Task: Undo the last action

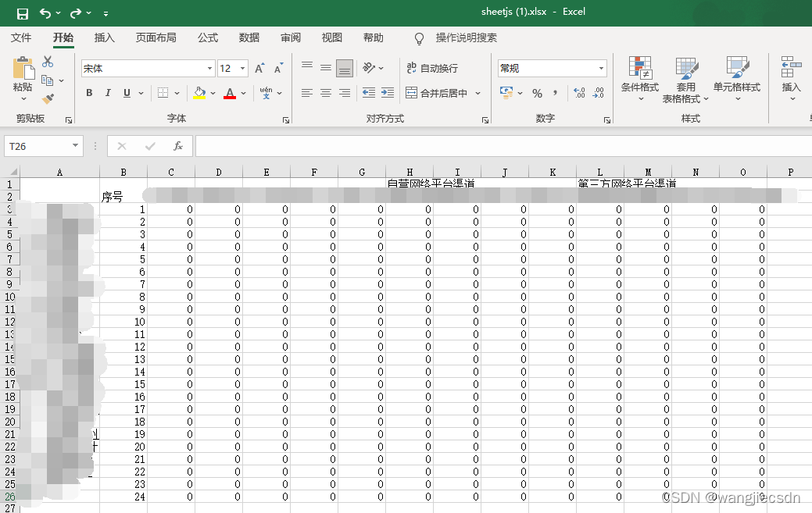Action: point(45,13)
